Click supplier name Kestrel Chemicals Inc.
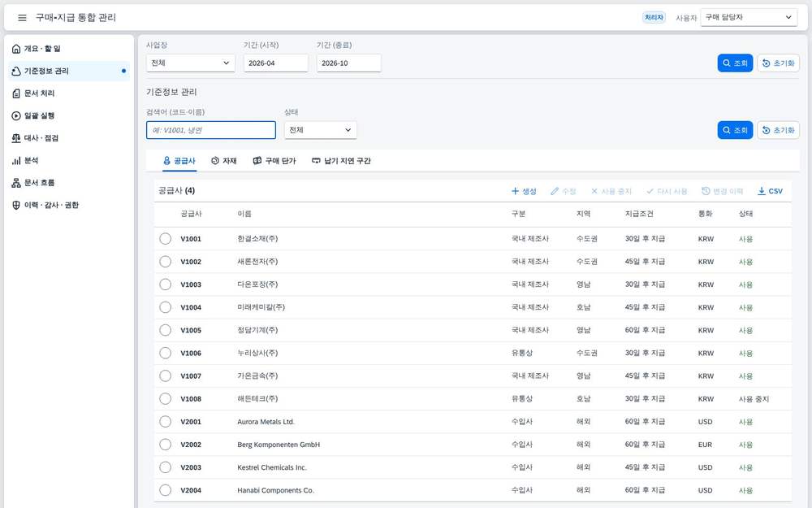 pos(272,467)
